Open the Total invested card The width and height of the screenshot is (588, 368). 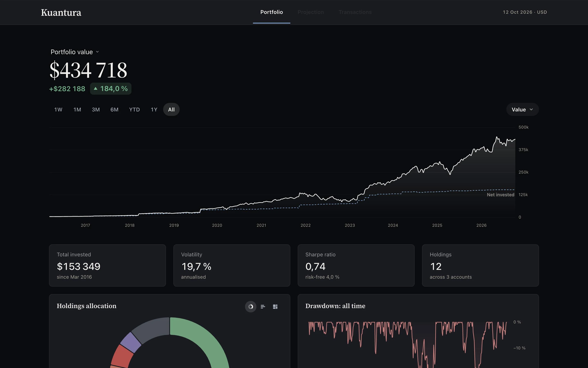[x=107, y=265]
